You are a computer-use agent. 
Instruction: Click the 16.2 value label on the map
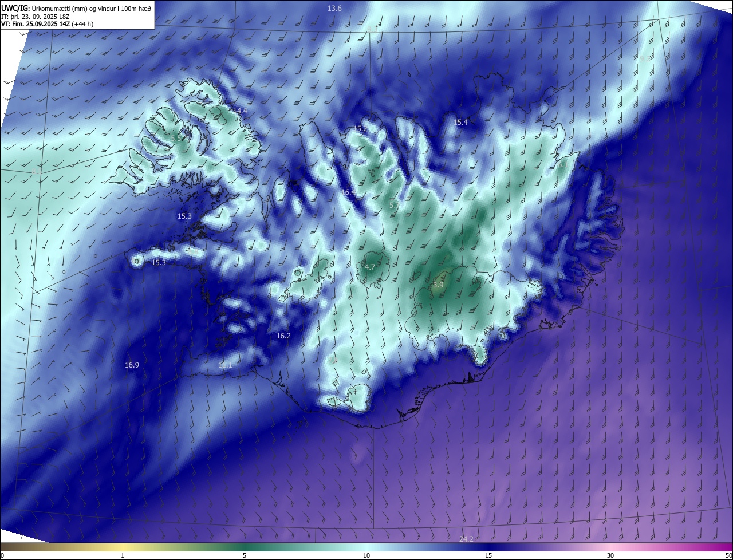(283, 336)
